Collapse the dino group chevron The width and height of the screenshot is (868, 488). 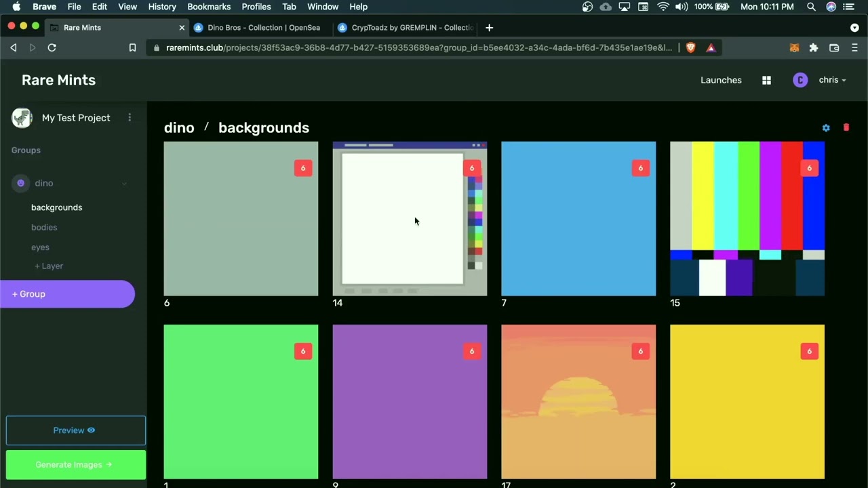pyautogui.click(x=124, y=183)
